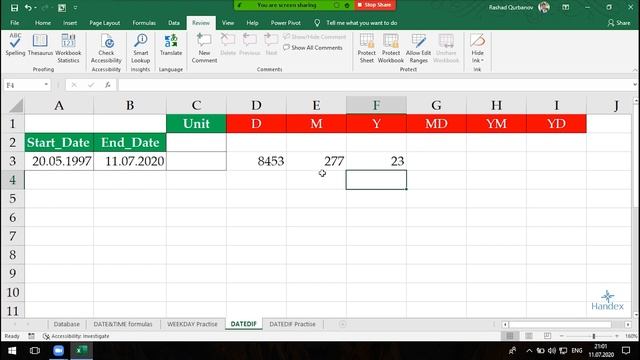
Task: Switch to Page Break Preview
Action: click(x=547, y=336)
